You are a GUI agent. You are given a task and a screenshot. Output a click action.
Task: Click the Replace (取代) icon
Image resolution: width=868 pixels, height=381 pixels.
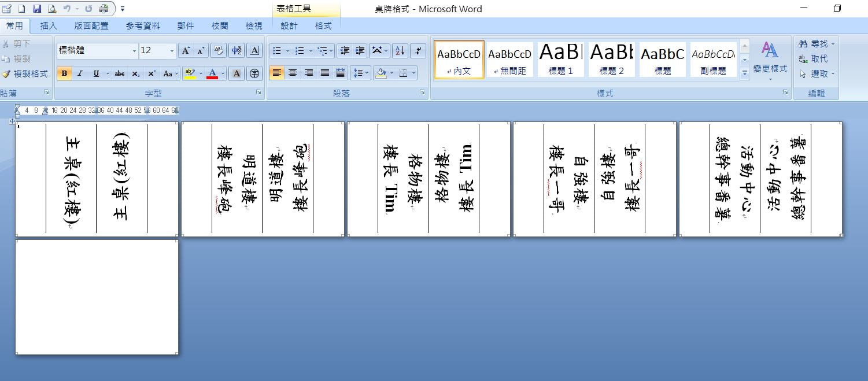(x=813, y=59)
